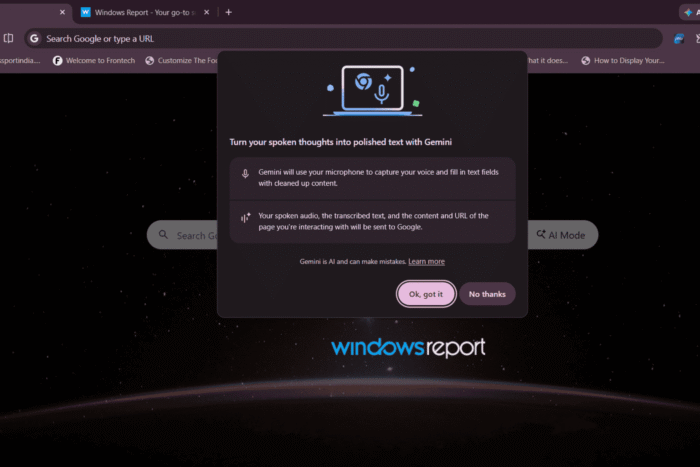Click the globe favicon of 'Customize The Fo...'

(x=150, y=61)
